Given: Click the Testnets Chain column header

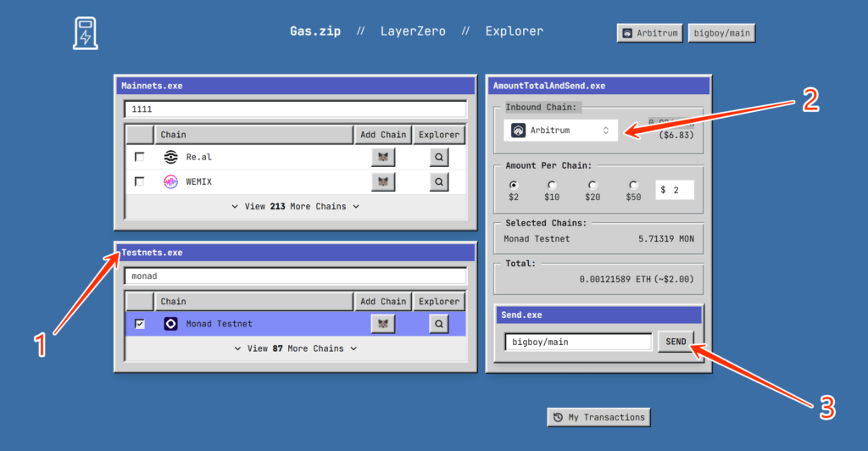Looking at the screenshot, I should (253, 302).
